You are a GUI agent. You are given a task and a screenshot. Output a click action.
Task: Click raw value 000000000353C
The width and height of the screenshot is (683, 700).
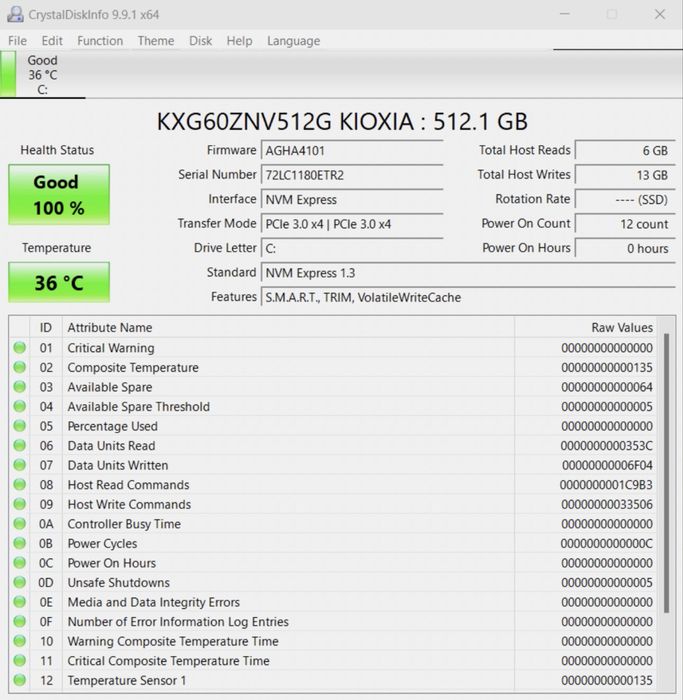point(607,446)
